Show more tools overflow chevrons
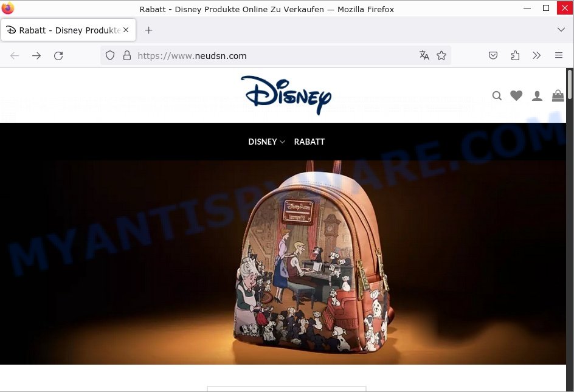Screen dimensions: 574x392 pos(537,55)
